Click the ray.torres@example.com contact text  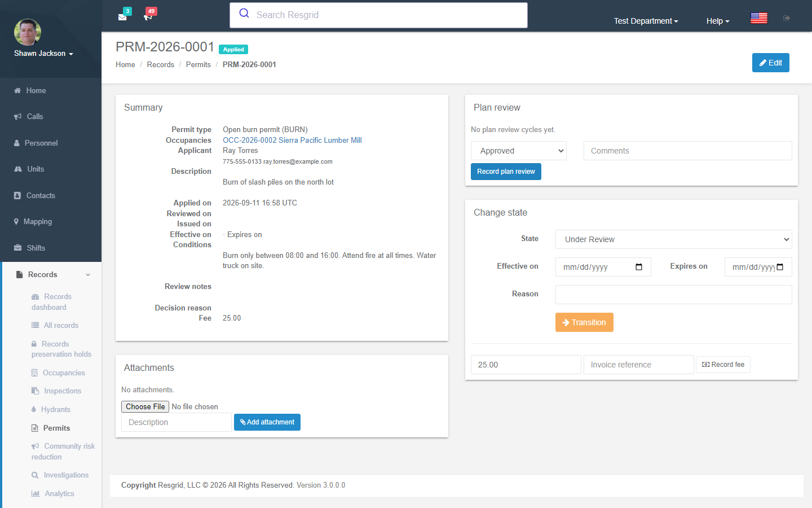click(298, 161)
